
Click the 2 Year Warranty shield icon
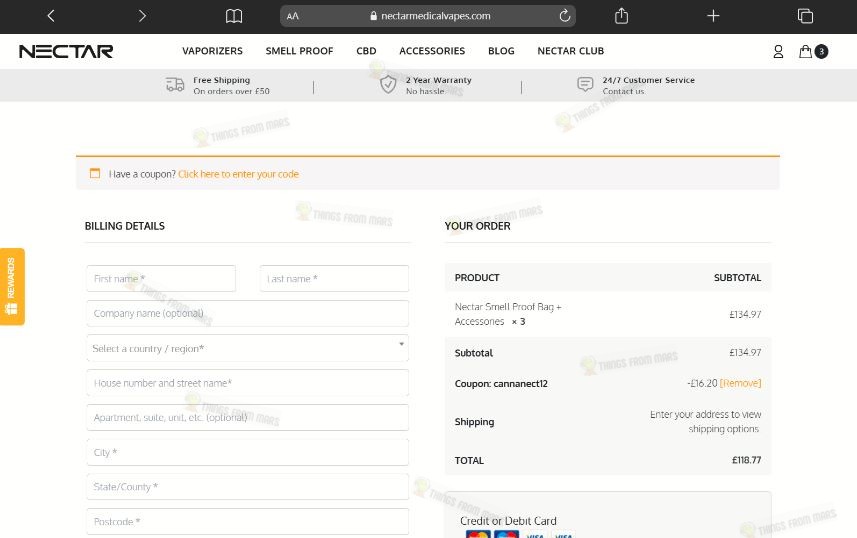[x=388, y=85]
